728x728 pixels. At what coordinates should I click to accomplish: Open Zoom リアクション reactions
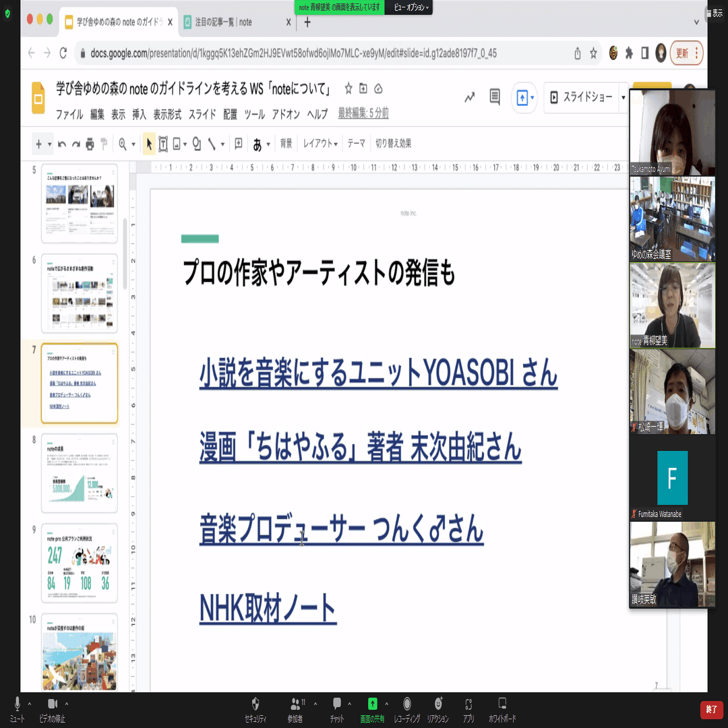pos(438,710)
